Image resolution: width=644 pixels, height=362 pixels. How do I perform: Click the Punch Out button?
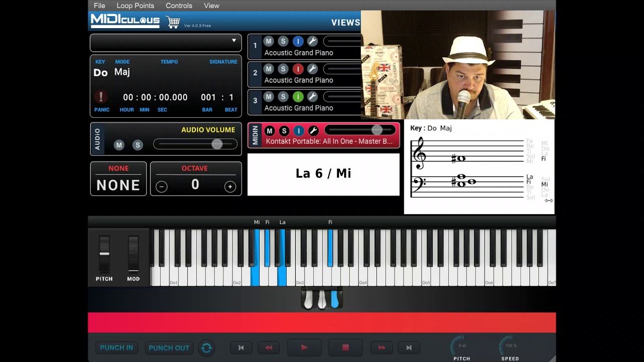coord(169,347)
